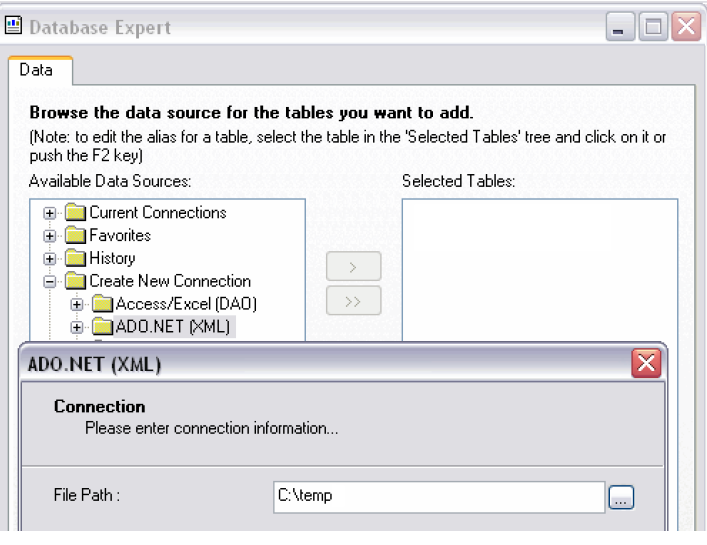
Task: Click the Database Expert title bar icon
Action: (x=15, y=27)
